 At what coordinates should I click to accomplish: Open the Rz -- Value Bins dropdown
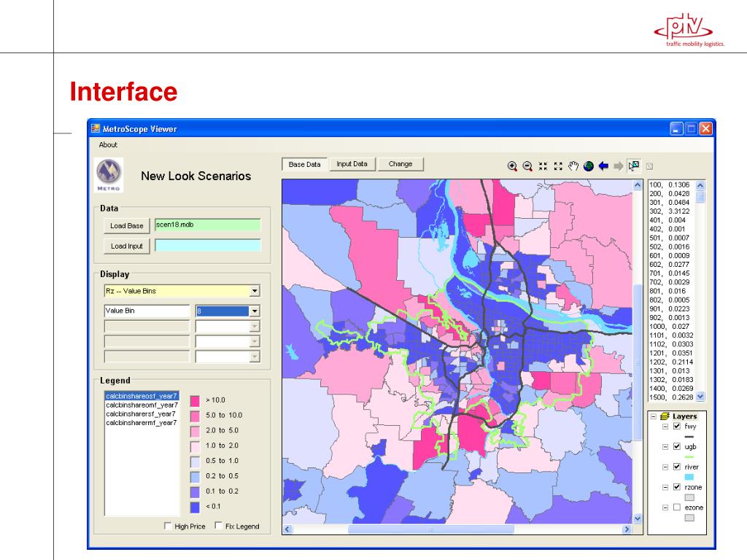pos(255,291)
